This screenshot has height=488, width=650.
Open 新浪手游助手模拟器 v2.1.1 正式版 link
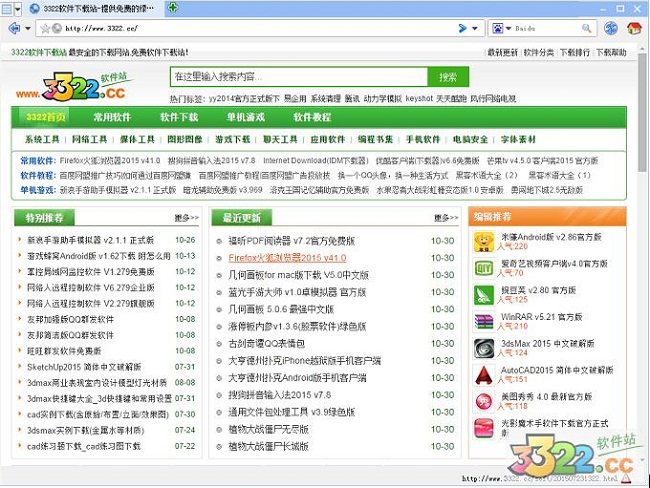pyautogui.click(x=90, y=240)
